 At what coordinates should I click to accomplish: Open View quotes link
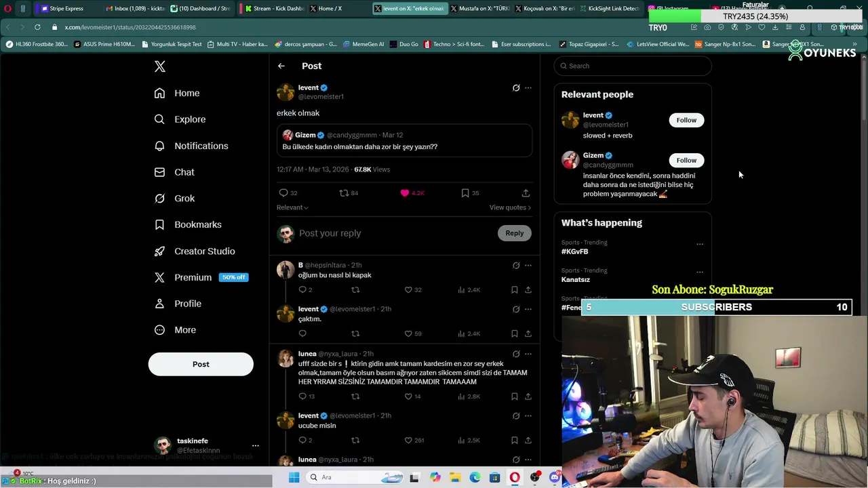510,207
